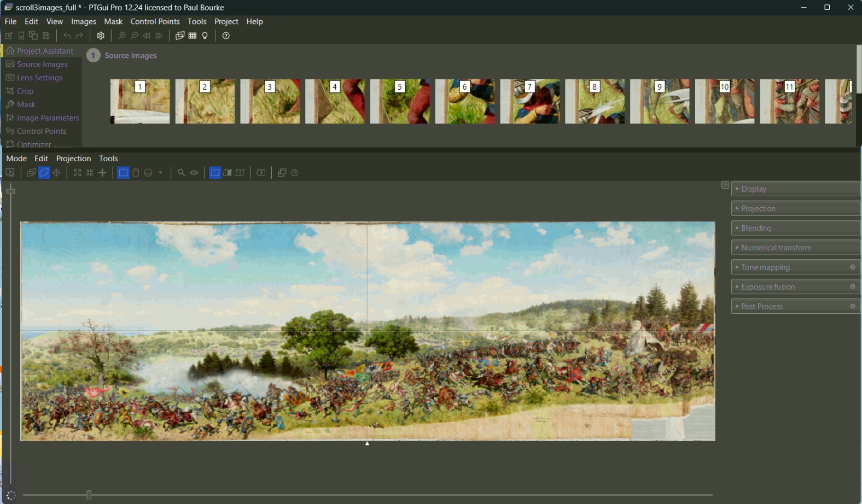Click the apply template icon
Viewport: 862px width, 504px height.
tap(33, 36)
